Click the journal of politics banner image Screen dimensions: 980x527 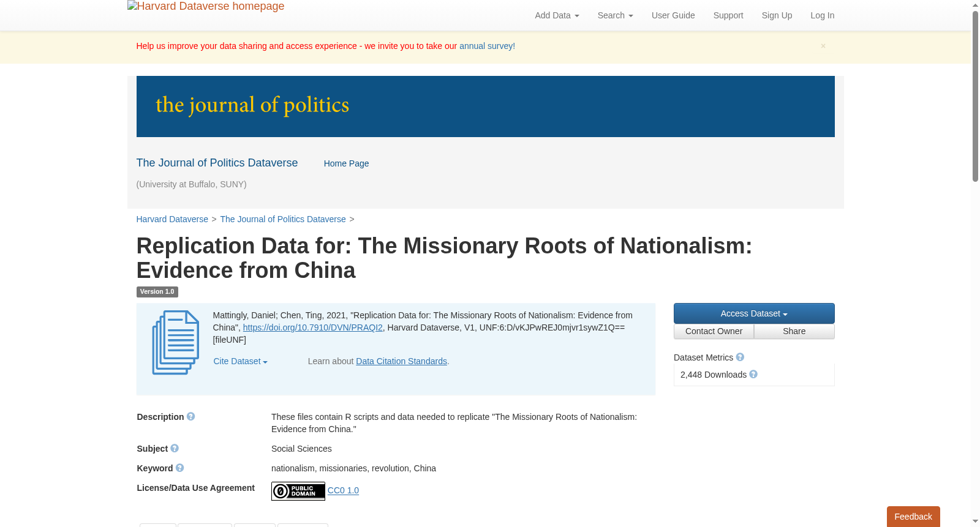click(x=485, y=107)
